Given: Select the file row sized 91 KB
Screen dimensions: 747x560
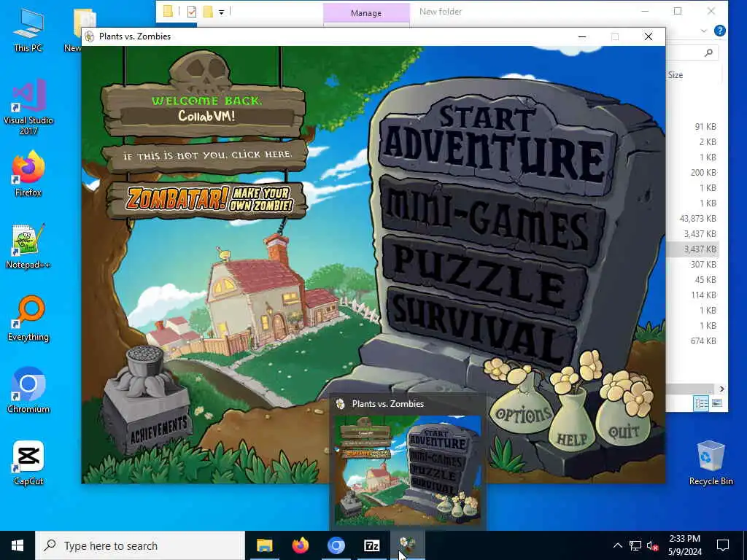Looking at the screenshot, I should click(693, 127).
